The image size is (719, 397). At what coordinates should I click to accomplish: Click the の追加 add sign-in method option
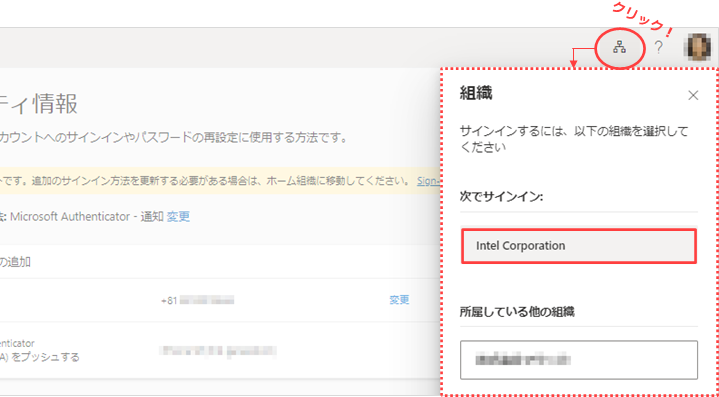click(15, 262)
